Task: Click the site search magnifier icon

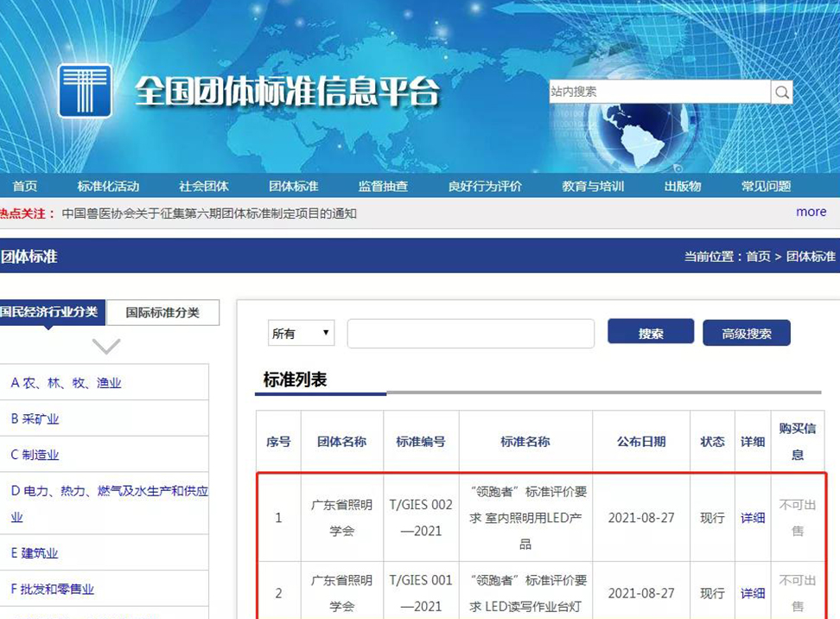Action: coord(781,91)
